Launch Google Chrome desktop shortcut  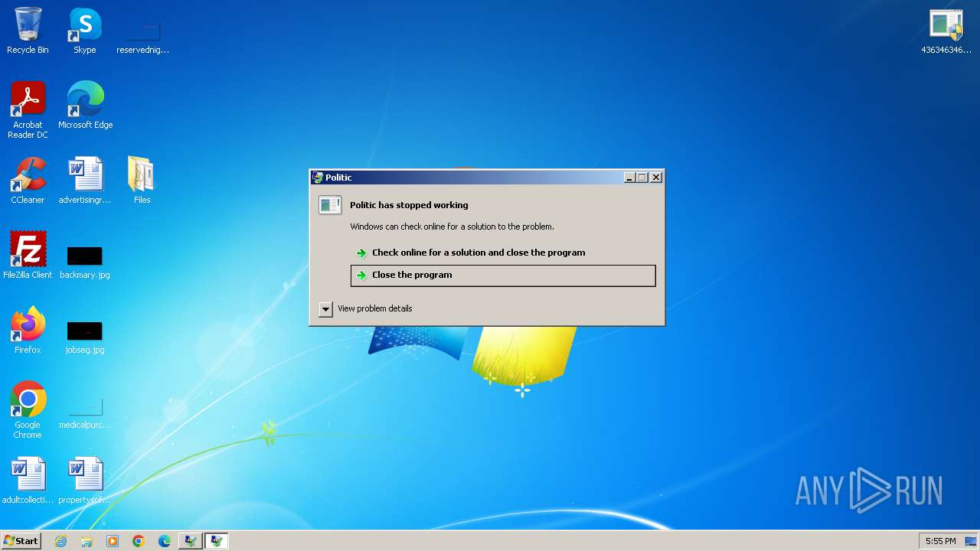tap(28, 409)
